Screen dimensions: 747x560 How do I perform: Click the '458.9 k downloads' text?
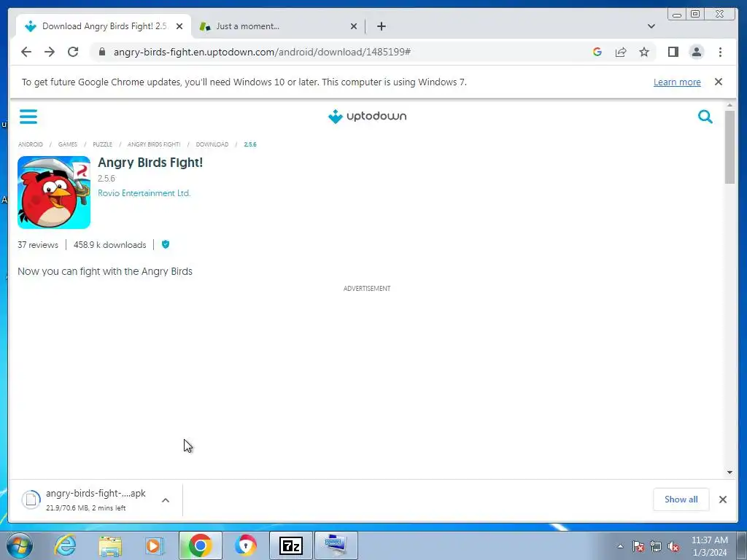pos(109,245)
